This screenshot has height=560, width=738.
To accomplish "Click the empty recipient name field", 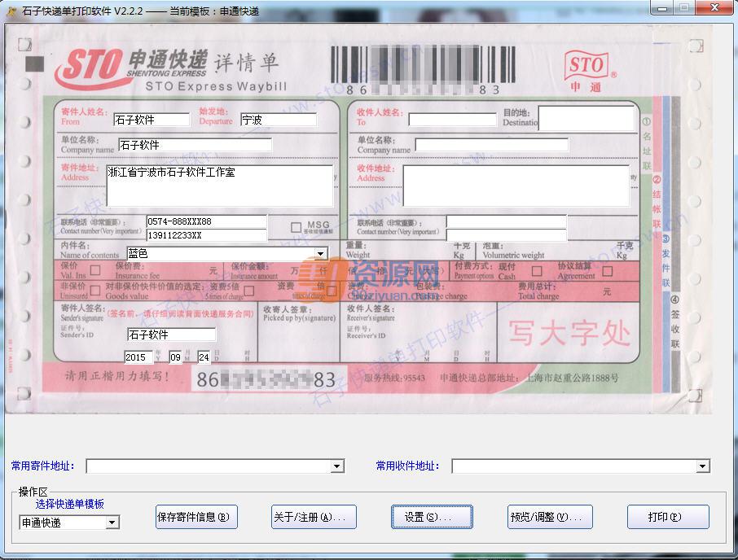I will coord(452,120).
